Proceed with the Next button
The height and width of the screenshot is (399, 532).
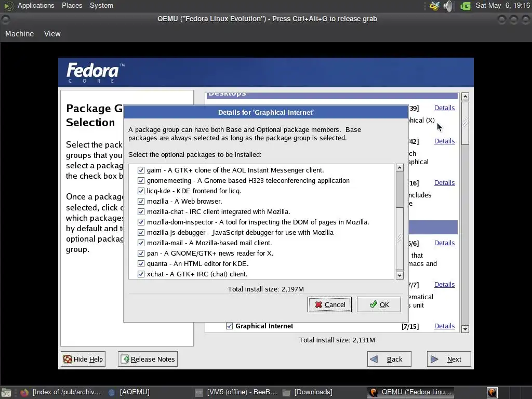[449, 359]
